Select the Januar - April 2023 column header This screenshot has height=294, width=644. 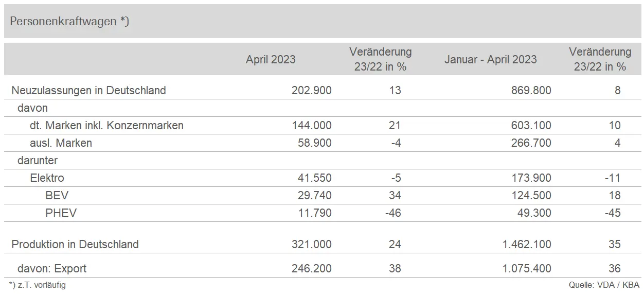(490, 59)
